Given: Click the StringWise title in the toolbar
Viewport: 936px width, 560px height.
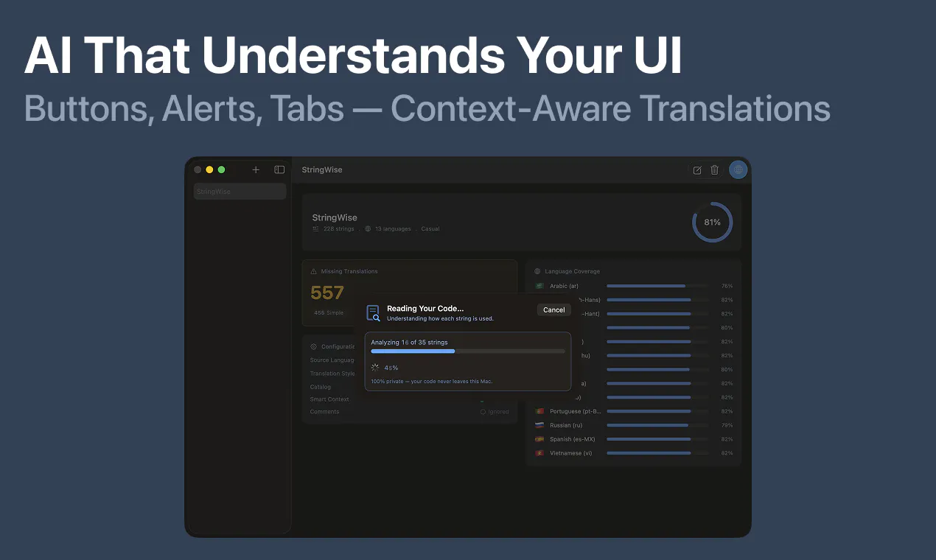Looking at the screenshot, I should click(322, 170).
